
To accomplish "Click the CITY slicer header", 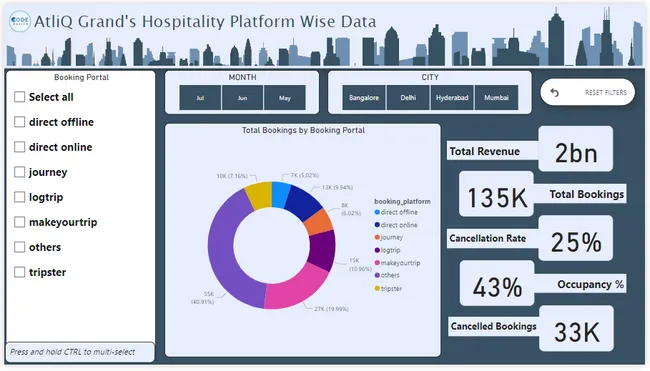I will (x=430, y=77).
